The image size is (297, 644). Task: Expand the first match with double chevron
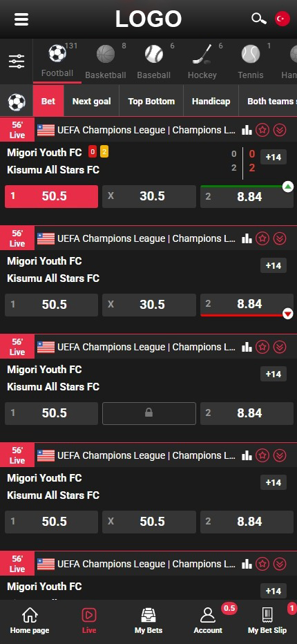coord(280,130)
